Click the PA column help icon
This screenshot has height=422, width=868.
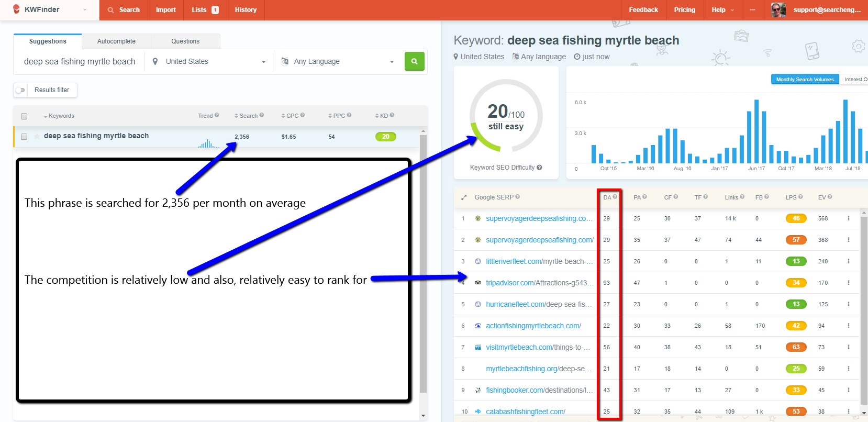point(644,197)
